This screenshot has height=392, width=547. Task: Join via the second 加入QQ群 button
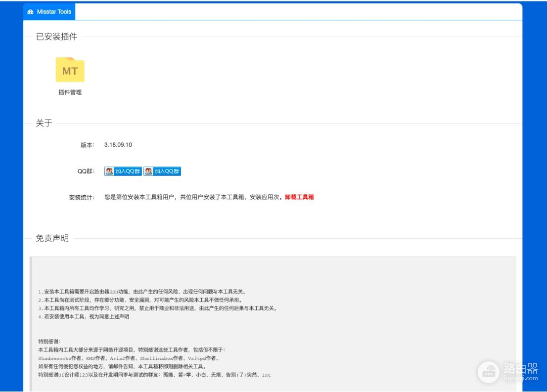coord(162,172)
